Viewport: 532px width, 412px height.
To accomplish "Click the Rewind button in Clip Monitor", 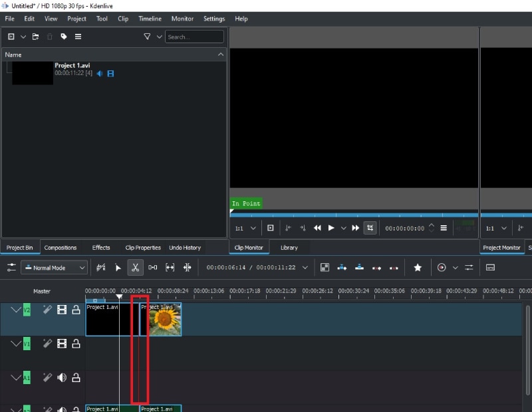I will (x=317, y=228).
